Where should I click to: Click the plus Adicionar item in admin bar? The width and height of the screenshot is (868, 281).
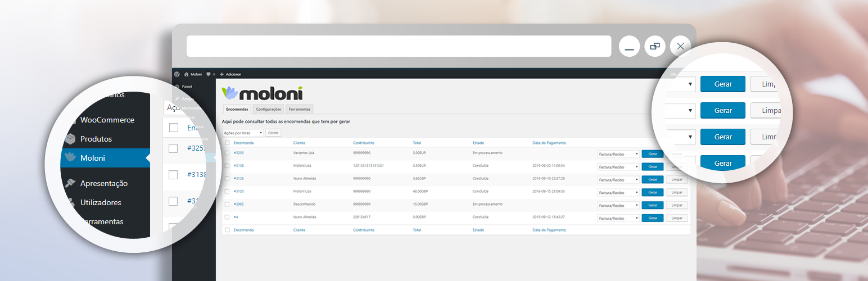click(x=230, y=74)
